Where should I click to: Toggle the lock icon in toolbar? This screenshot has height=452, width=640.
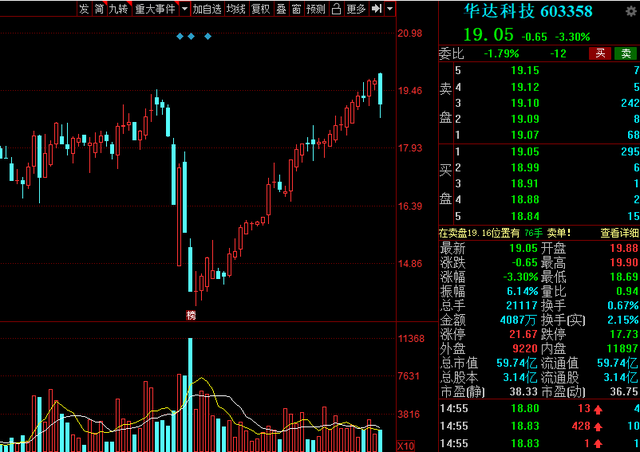pos(336,9)
